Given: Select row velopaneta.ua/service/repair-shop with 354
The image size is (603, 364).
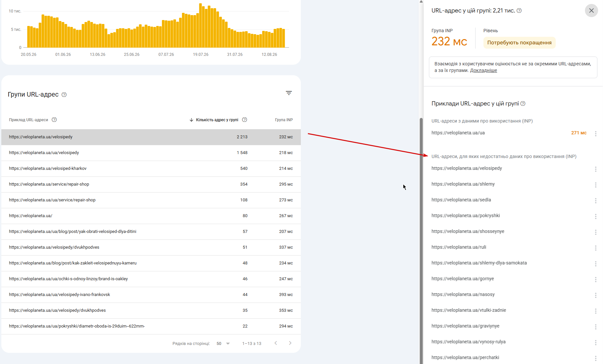Looking at the screenshot, I should click(x=151, y=184).
